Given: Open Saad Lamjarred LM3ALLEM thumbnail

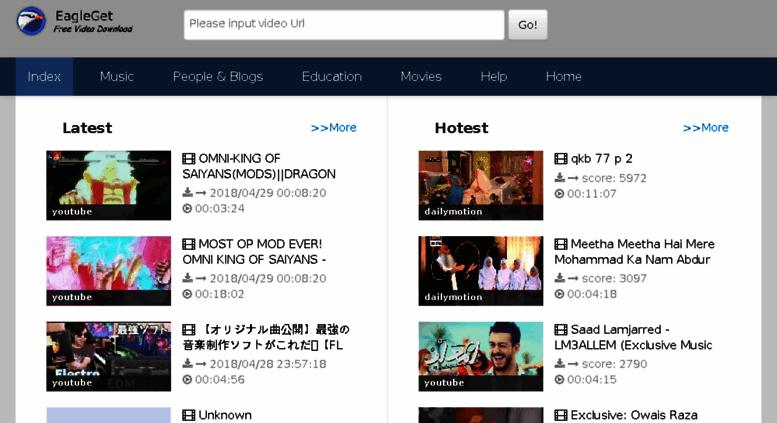Looking at the screenshot, I should click(481, 357).
